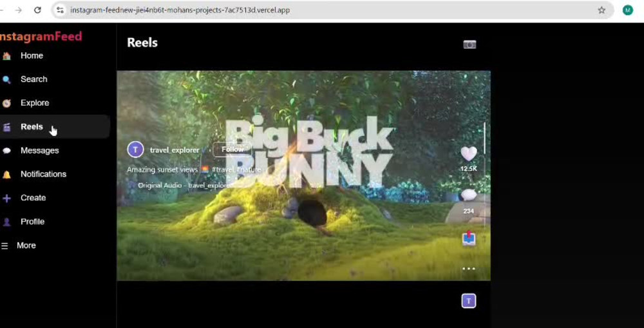The image size is (644, 328).
Task: Click the purple T avatar below the reel
Action: tap(469, 301)
